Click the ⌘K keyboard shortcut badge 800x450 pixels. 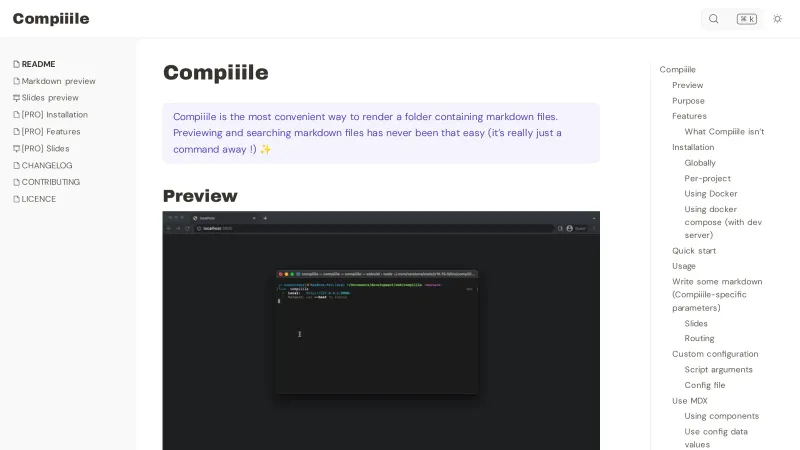click(x=746, y=19)
